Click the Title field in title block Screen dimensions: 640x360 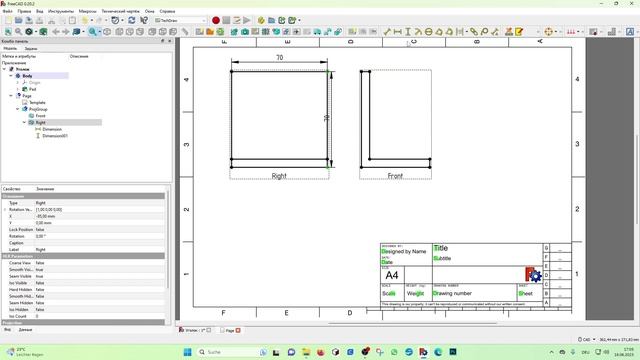(441, 248)
